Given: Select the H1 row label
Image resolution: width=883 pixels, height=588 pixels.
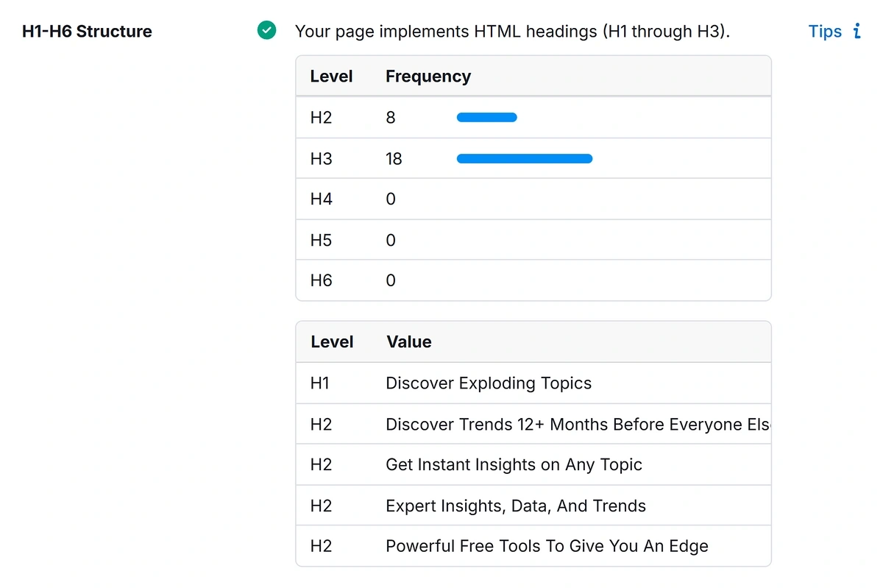Looking at the screenshot, I should pos(320,383).
